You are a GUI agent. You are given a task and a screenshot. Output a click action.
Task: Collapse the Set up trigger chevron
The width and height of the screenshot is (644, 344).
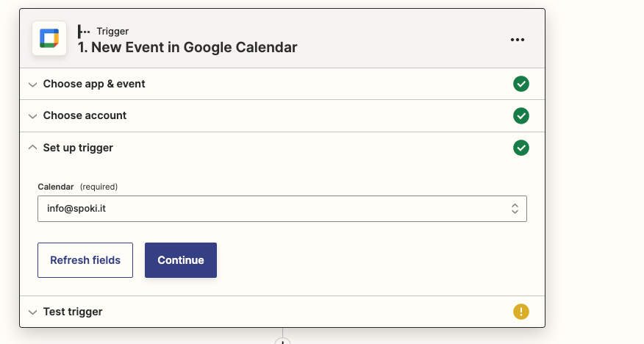point(32,148)
